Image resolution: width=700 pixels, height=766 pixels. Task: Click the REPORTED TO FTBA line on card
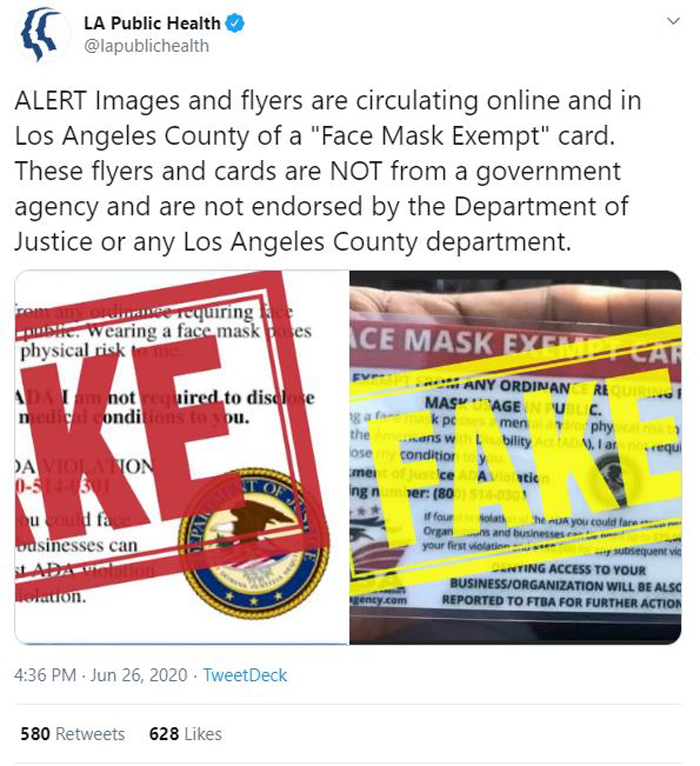[561, 602]
